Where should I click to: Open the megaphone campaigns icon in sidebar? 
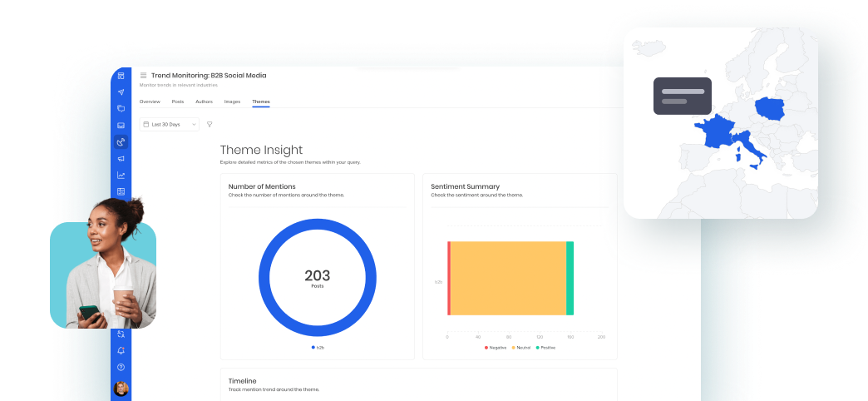(x=121, y=158)
